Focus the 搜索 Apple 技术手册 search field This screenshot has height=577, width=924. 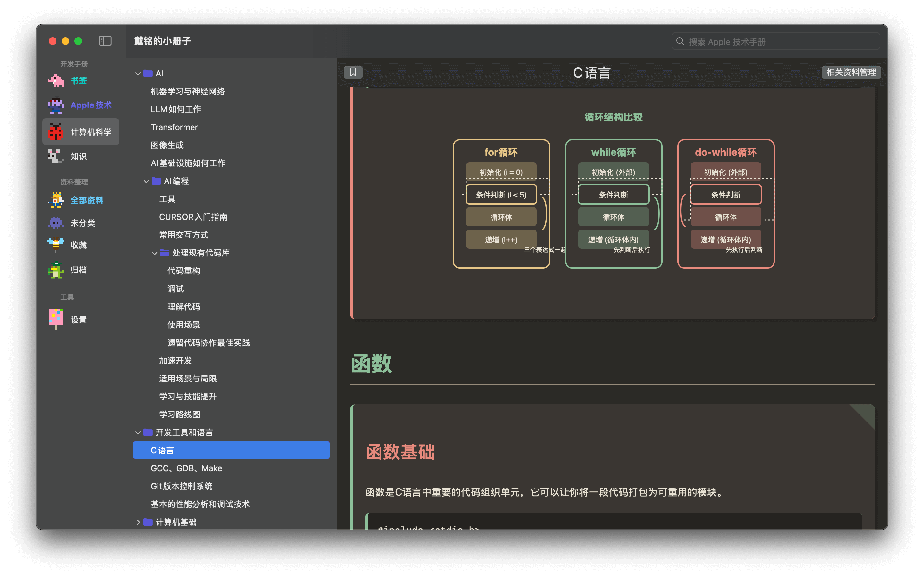click(775, 41)
